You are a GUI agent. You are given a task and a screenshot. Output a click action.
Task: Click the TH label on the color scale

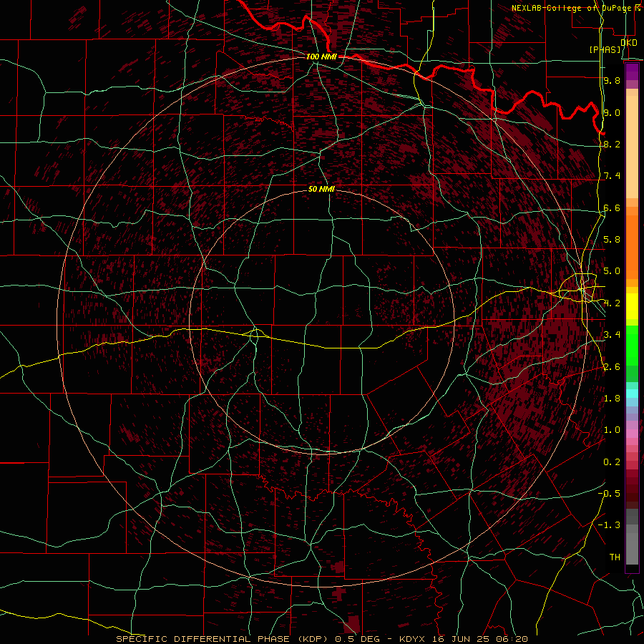coord(615,557)
